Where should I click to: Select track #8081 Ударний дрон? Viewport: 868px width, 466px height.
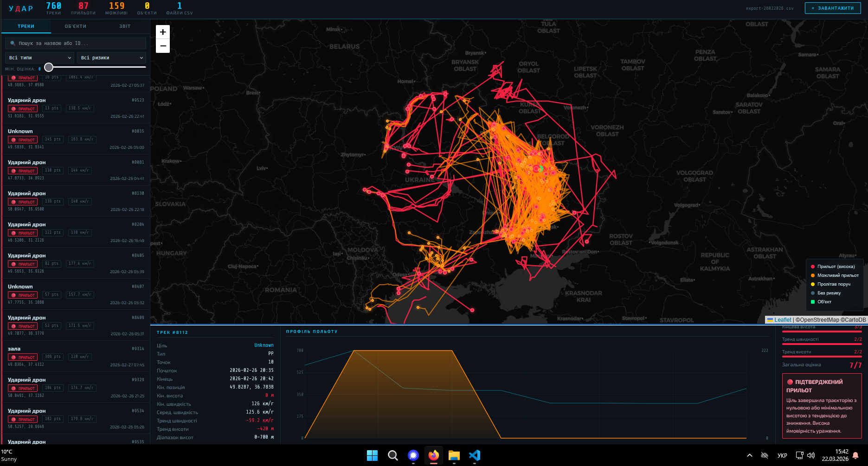(76, 170)
